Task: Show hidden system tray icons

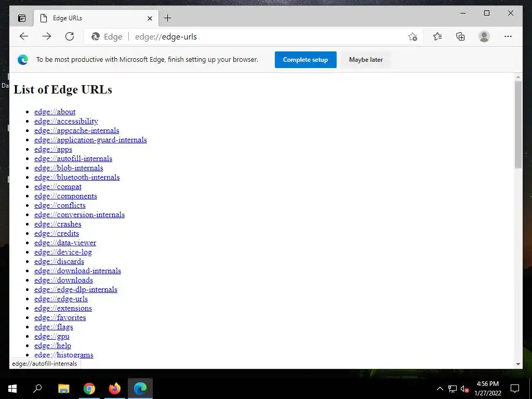Action: click(x=440, y=389)
